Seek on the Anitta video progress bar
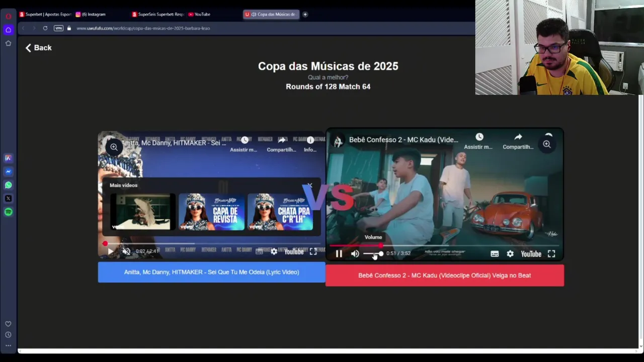Image resolution: width=644 pixels, height=362 pixels. click(212, 244)
